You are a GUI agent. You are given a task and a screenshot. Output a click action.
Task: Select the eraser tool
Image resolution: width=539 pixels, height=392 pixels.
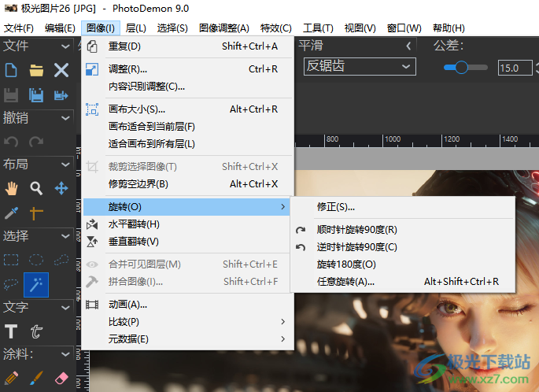(x=61, y=379)
